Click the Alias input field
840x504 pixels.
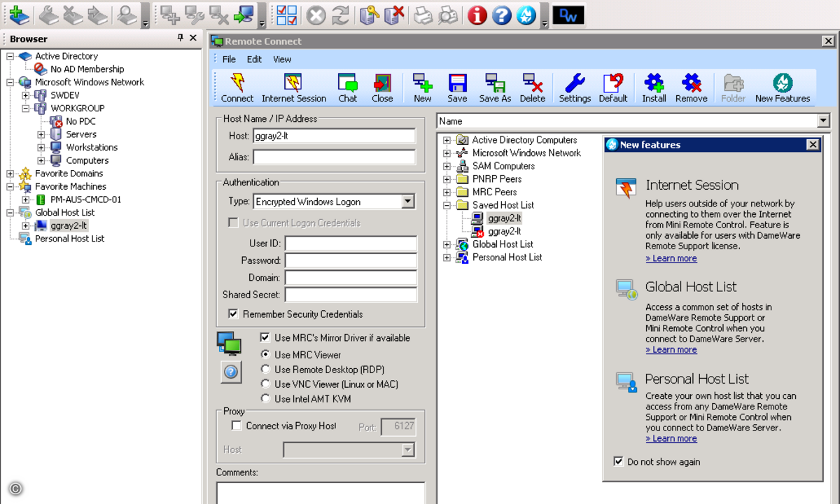pyautogui.click(x=334, y=157)
